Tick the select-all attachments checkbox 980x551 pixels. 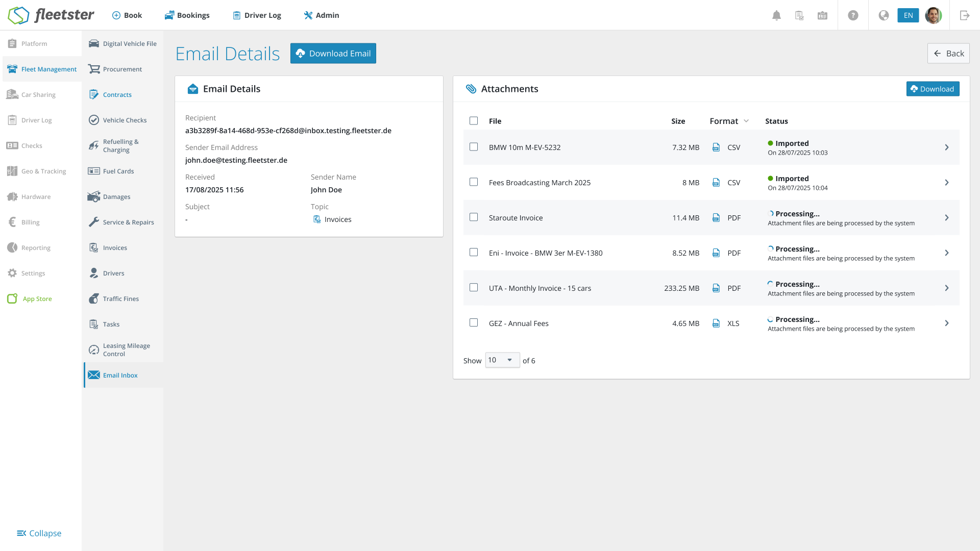point(474,121)
